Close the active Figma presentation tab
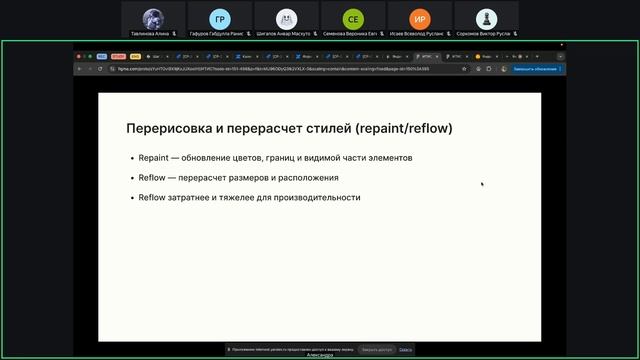Viewport: 640px width, 360px height. point(437,56)
